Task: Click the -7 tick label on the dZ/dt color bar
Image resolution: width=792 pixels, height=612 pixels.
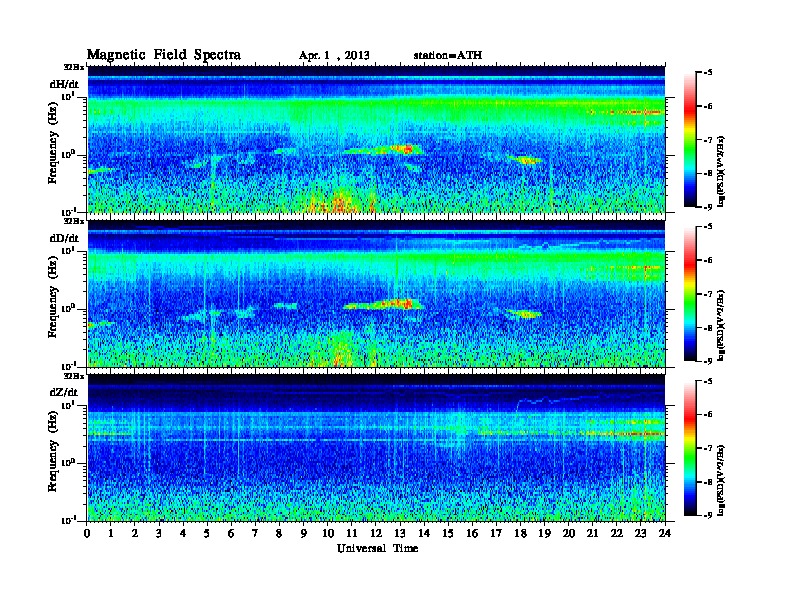Action: (x=707, y=448)
